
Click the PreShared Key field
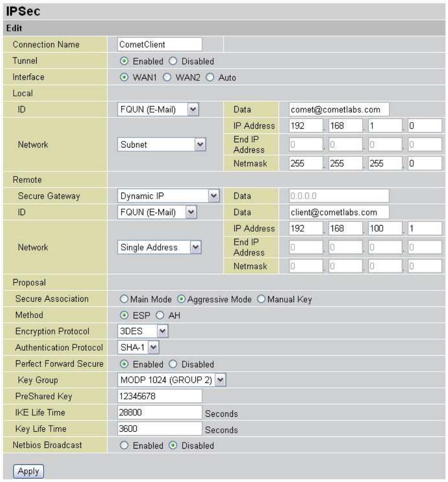point(160,396)
